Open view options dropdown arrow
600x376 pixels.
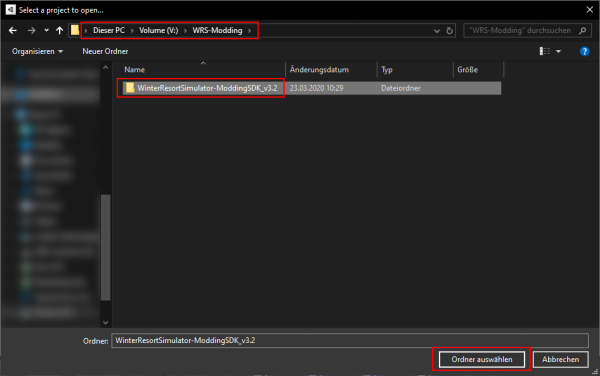pyautogui.click(x=558, y=51)
